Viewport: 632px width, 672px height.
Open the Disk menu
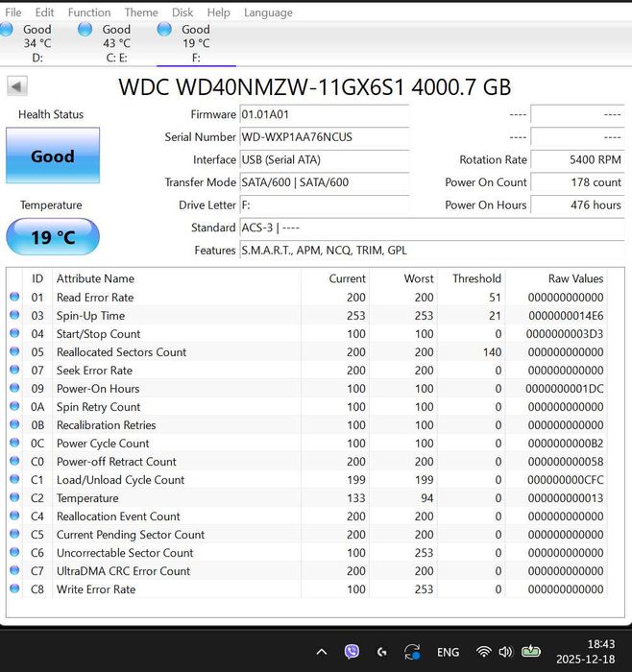[x=182, y=12]
